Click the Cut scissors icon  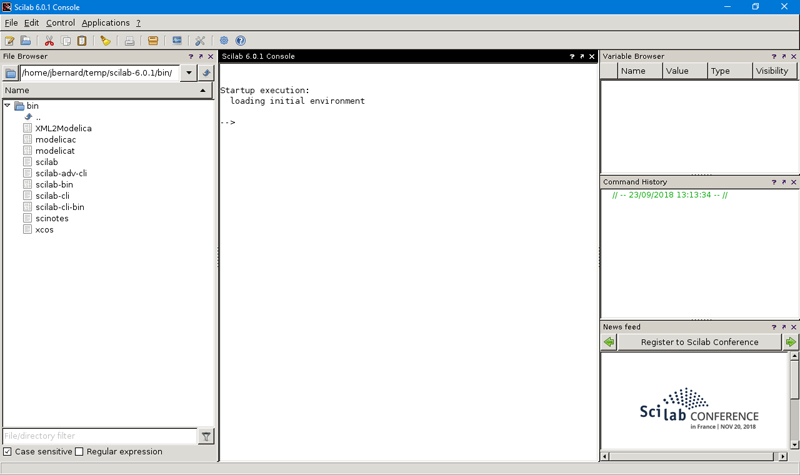[49, 41]
